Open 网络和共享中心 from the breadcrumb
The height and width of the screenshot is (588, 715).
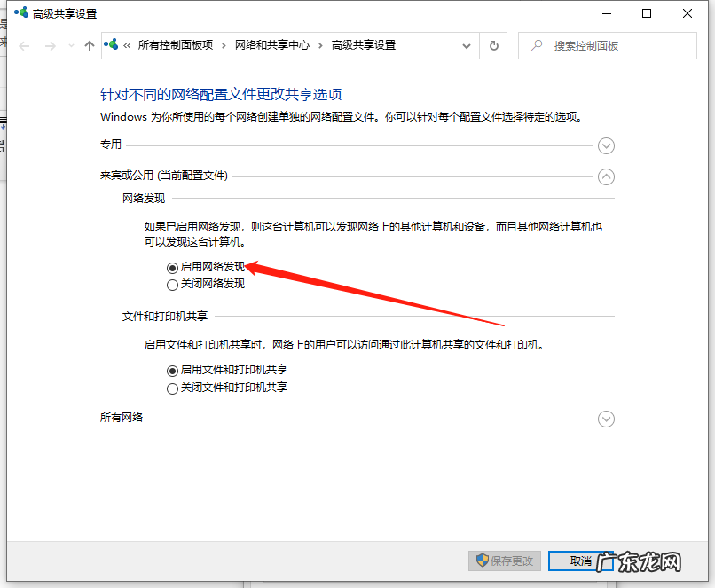click(x=271, y=46)
